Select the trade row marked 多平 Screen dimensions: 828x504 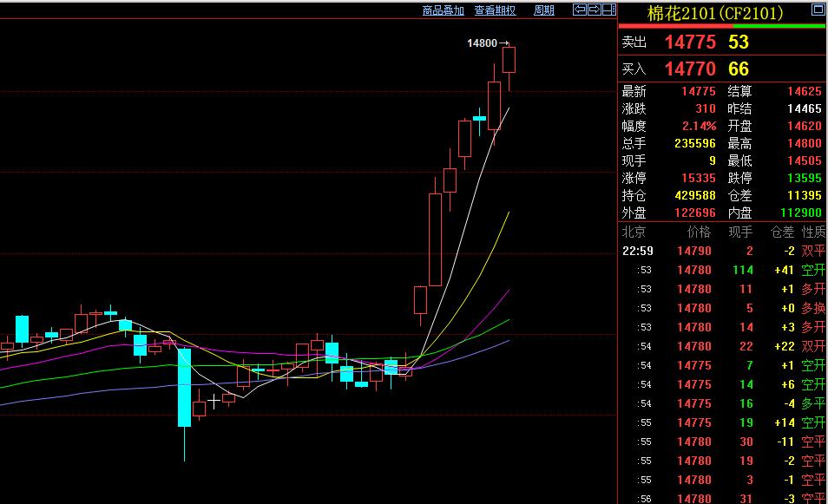(724, 403)
